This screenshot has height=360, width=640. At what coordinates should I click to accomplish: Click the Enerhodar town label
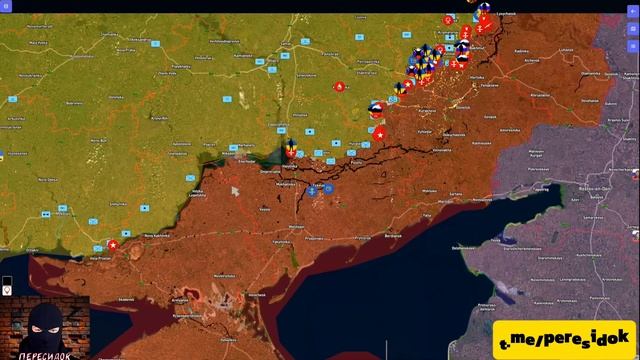[247, 162]
